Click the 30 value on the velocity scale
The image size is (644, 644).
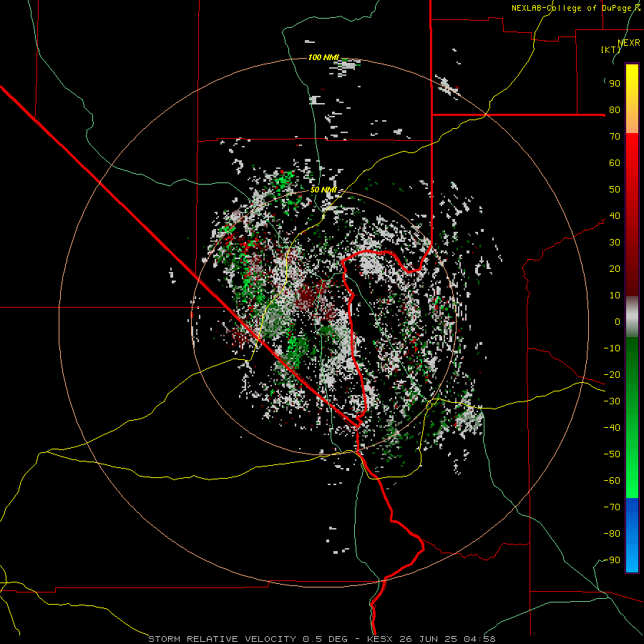coord(615,243)
